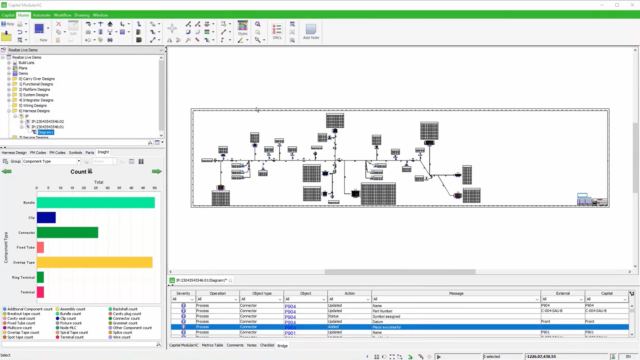Click the binoculars find icon

click(110, 40)
